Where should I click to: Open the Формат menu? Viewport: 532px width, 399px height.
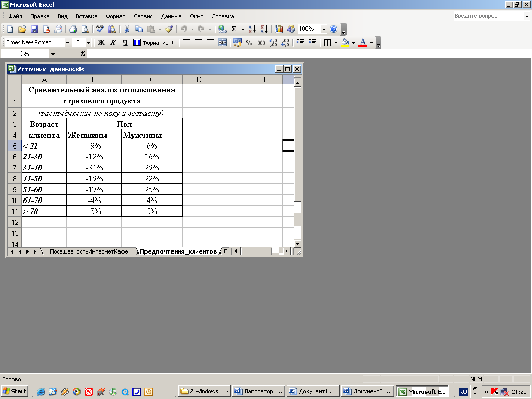[x=115, y=16]
